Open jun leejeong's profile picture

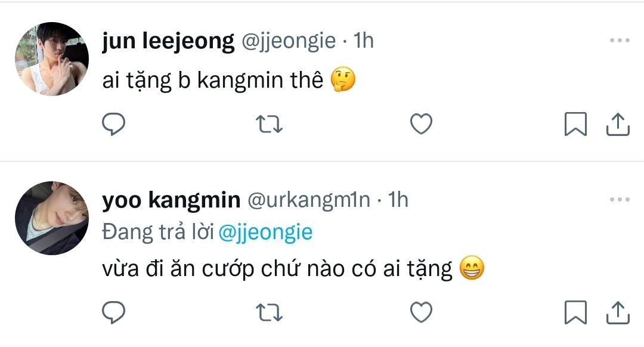52,59
